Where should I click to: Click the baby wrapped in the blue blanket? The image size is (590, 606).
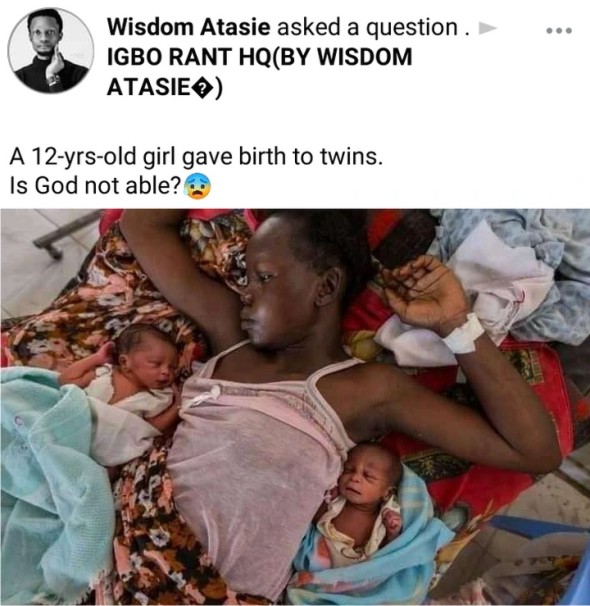click(x=367, y=509)
